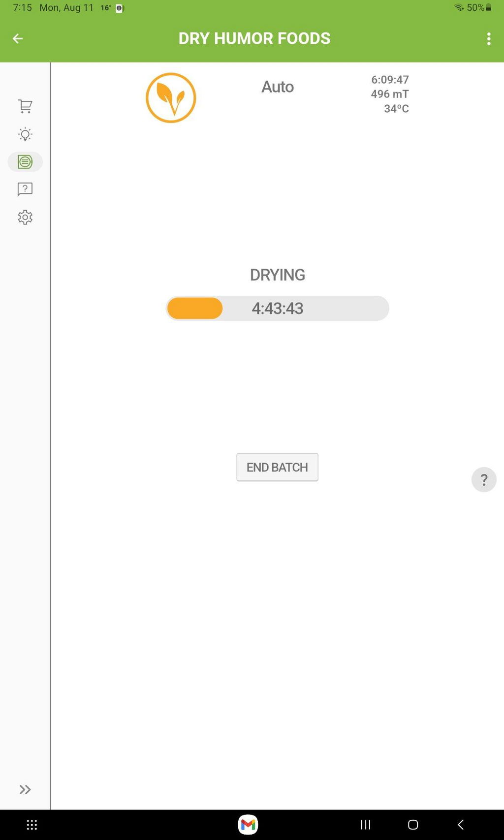Image resolution: width=504 pixels, height=840 pixels.
Task: Tap the Android back navigation chevron
Action: (x=461, y=825)
